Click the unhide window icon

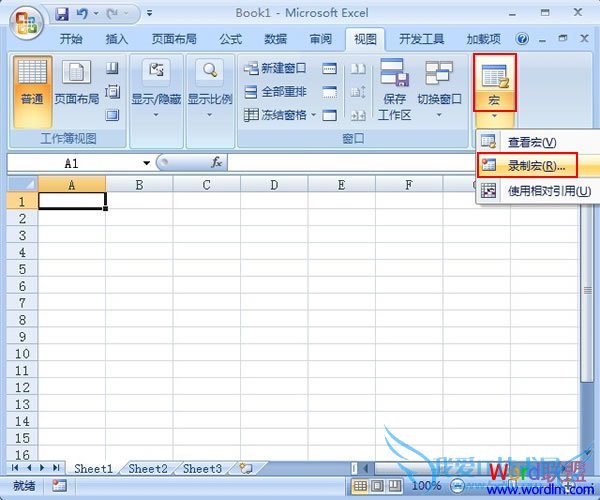click(x=329, y=115)
